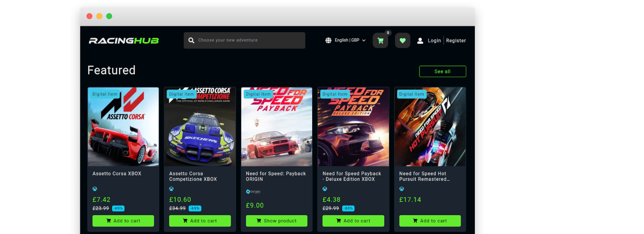
Task: Click the Need for Speed Hot Pursuit Remastered title
Action: (424, 177)
